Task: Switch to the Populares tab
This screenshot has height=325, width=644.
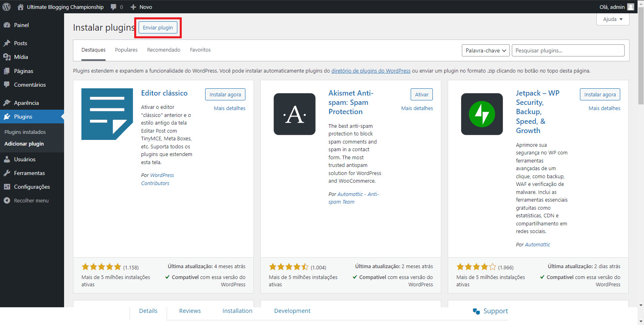Action: click(x=126, y=50)
